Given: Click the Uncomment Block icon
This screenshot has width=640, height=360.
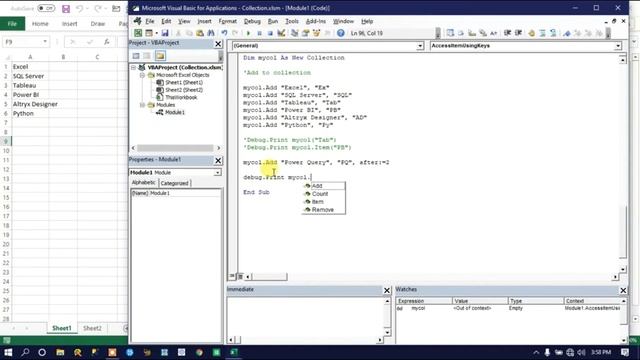Looking at the screenshot, I should 553,33.
